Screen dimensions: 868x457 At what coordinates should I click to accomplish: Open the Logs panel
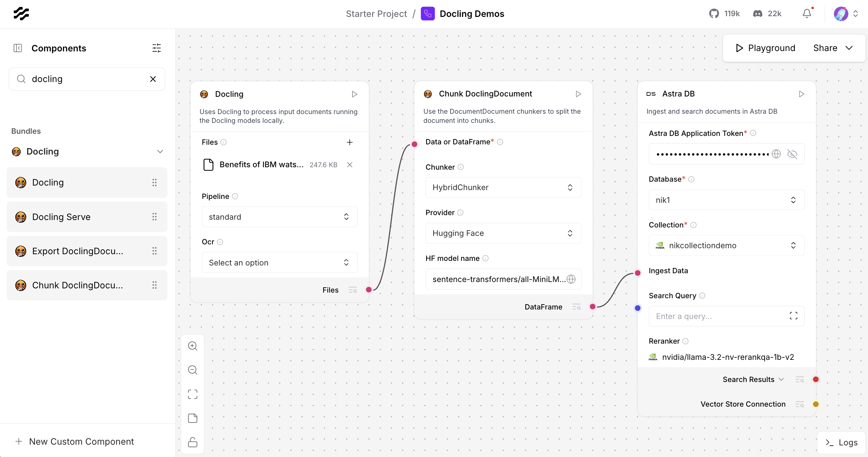pyautogui.click(x=841, y=443)
